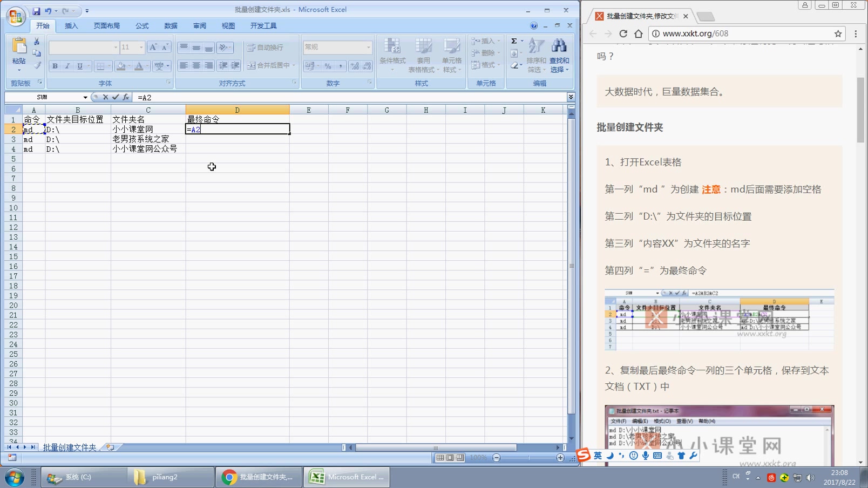The image size is (868, 488).
Task: Click the Excel help question mark icon
Action: tap(534, 25)
